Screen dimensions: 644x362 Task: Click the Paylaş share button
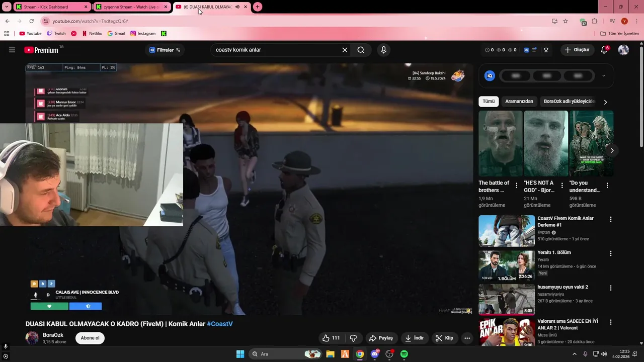382,338
